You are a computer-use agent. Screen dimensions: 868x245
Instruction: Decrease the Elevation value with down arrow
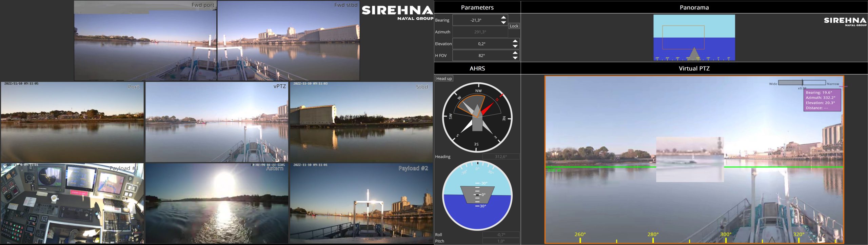click(515, 46)
